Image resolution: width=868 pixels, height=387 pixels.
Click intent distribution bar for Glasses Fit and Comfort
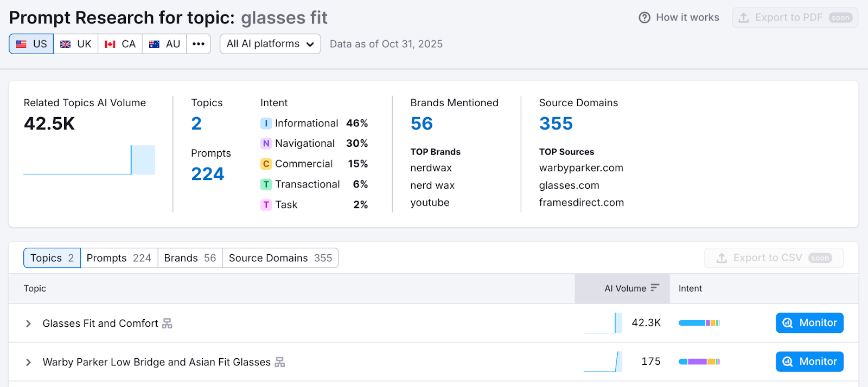699,323
